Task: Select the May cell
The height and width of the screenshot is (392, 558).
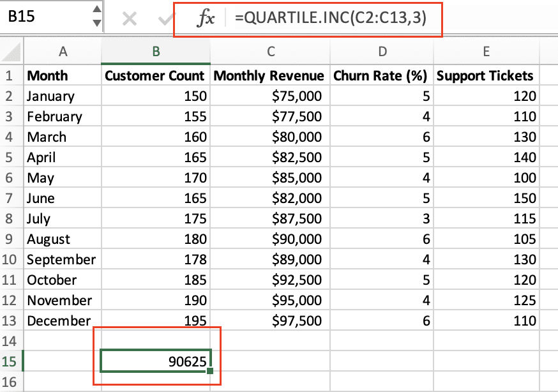Action: 63,177
